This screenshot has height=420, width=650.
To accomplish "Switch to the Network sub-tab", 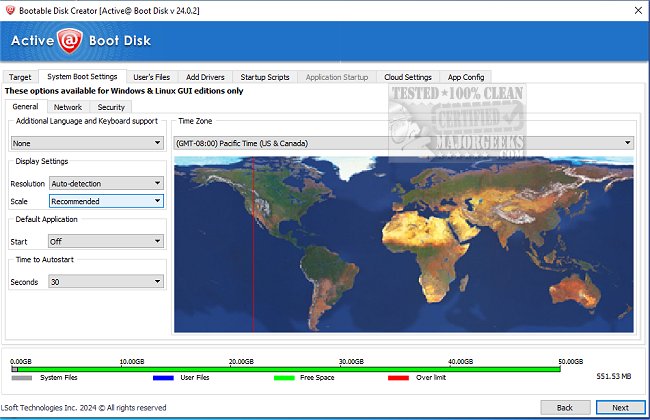I will pyautogui.click(x=68, y=107).
